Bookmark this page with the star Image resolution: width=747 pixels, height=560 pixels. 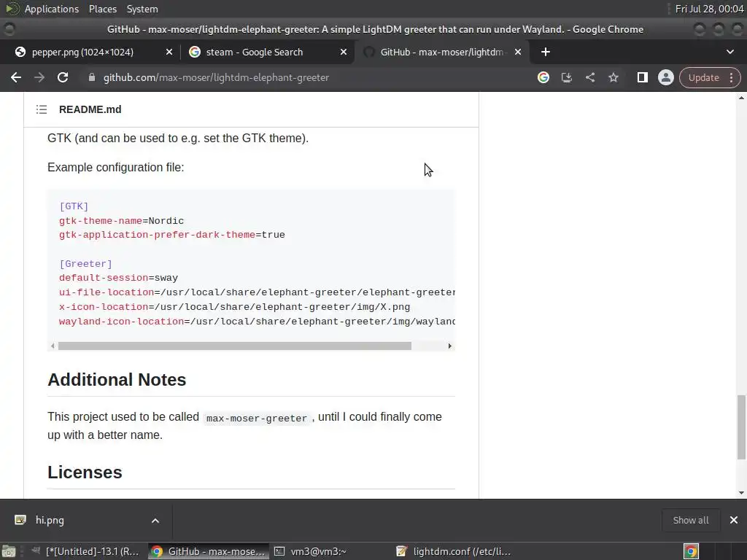[613, 77]
